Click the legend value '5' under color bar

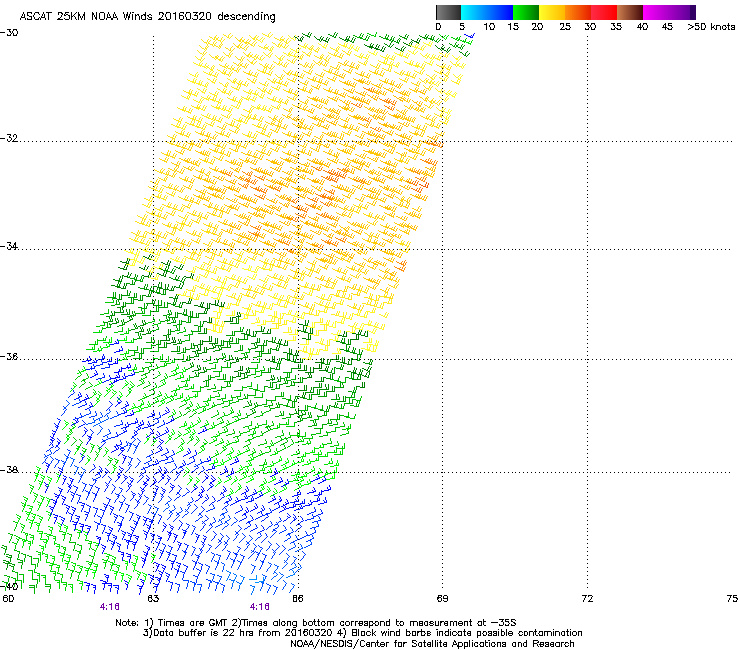(x=462, y=27)
